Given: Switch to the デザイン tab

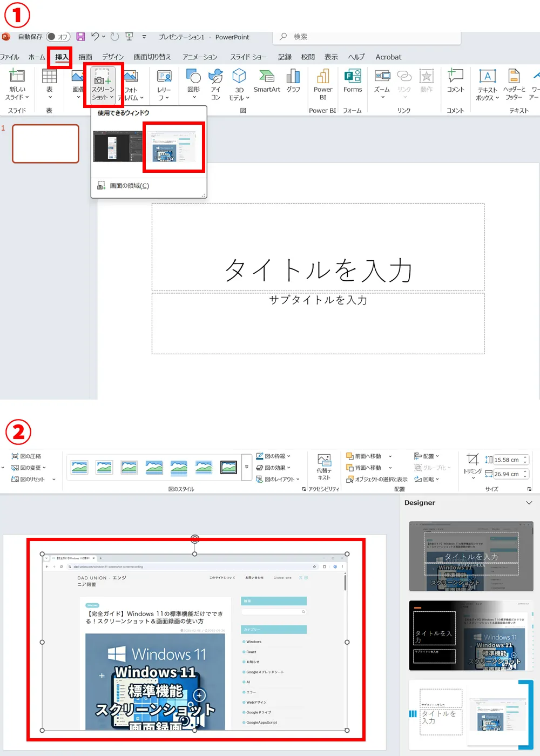Looking at the screenshot, I should click(113, 57).
